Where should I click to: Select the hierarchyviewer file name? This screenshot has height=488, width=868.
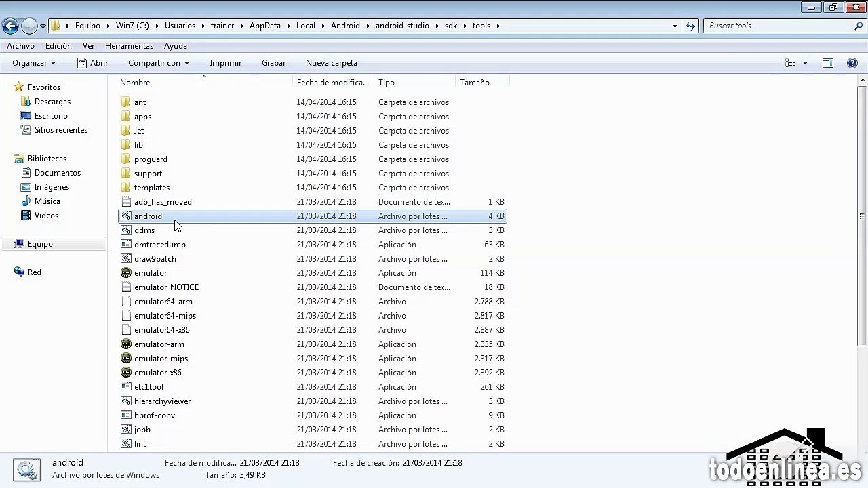point(162,401)
